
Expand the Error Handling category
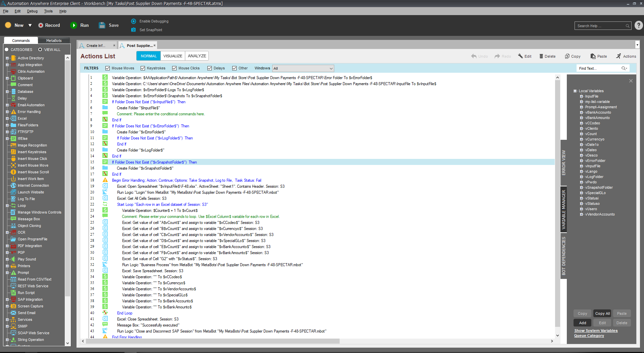[7, 112]
